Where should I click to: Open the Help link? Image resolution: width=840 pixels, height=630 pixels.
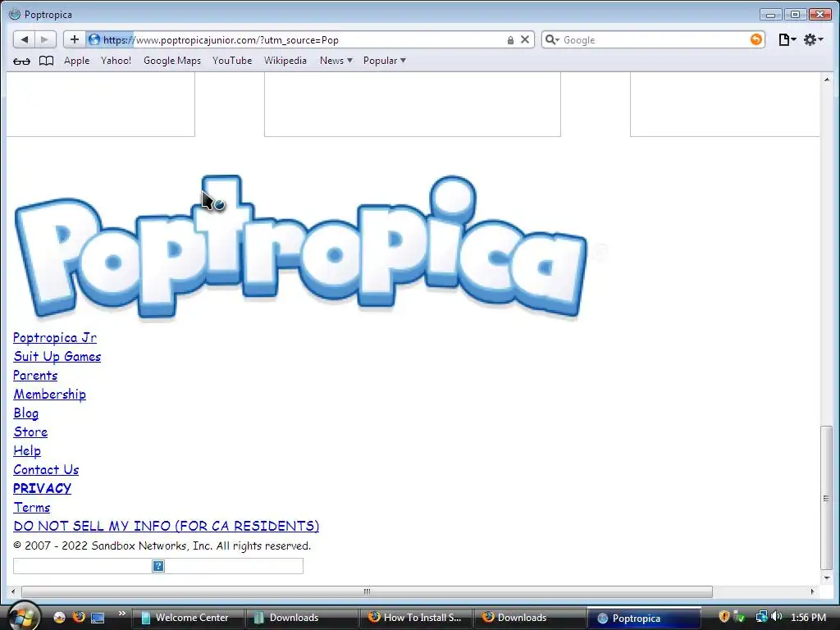[x=27, y=450]
